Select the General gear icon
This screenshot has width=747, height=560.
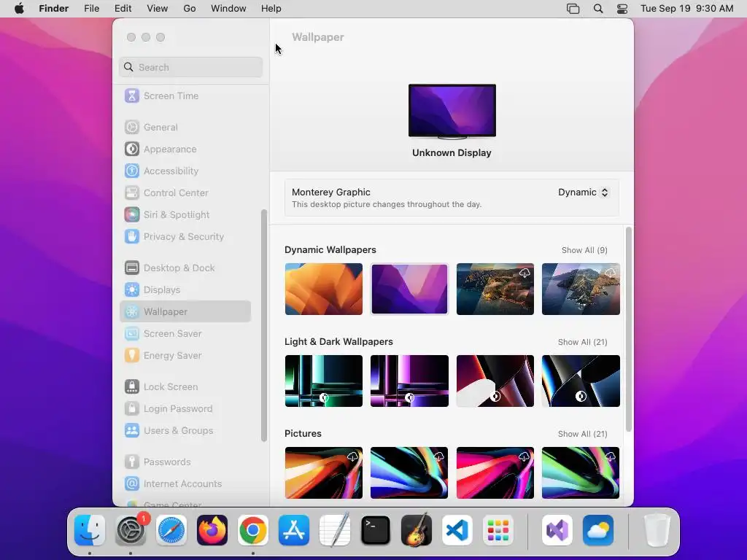point(132,127)
